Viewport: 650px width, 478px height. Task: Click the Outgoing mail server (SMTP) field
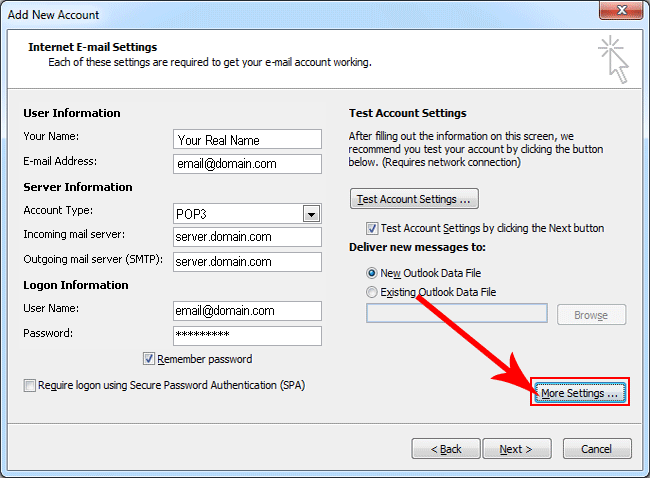(247, 262)
